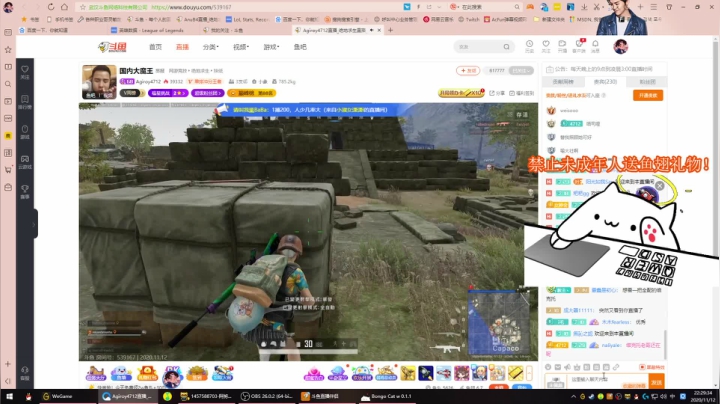The height and width of the screenshot is (404, 720).
Task: Open the 首页 home nav item
Action: (x=155, y=47)
